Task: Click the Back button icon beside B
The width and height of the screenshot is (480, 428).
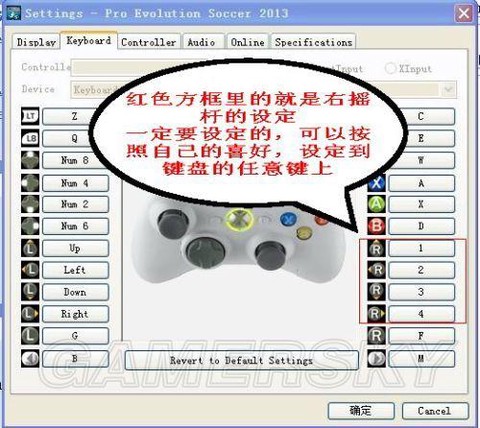Action: 30,358
